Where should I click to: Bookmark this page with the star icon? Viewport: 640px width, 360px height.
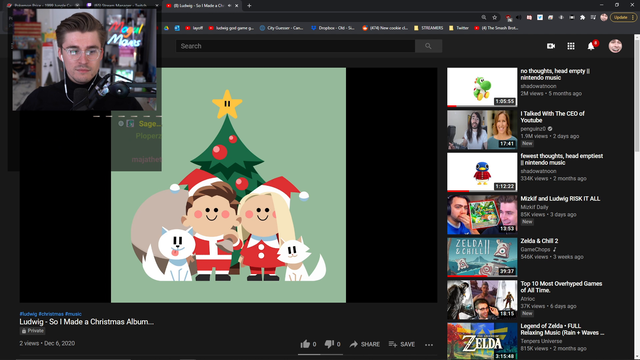click(495, 17)
